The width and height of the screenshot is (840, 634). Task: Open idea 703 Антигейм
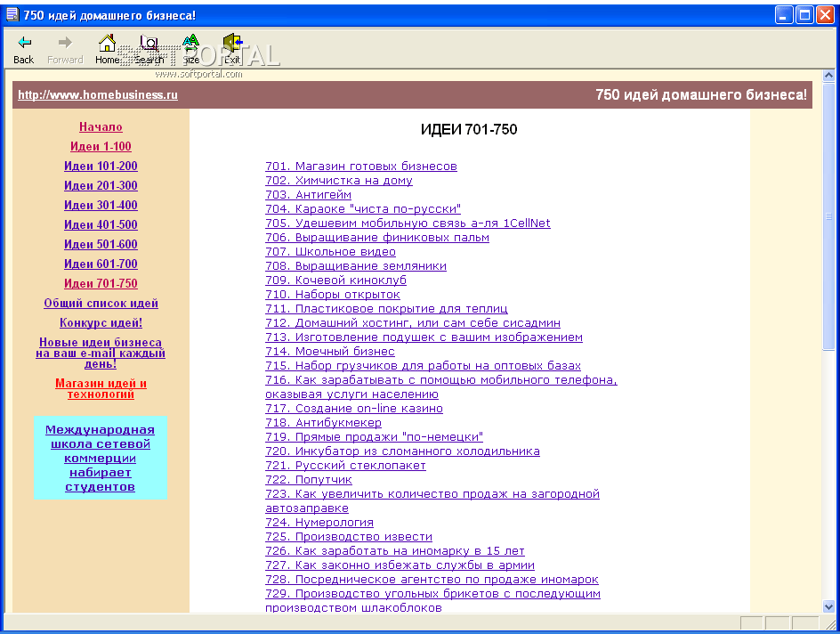coord(309,194)
